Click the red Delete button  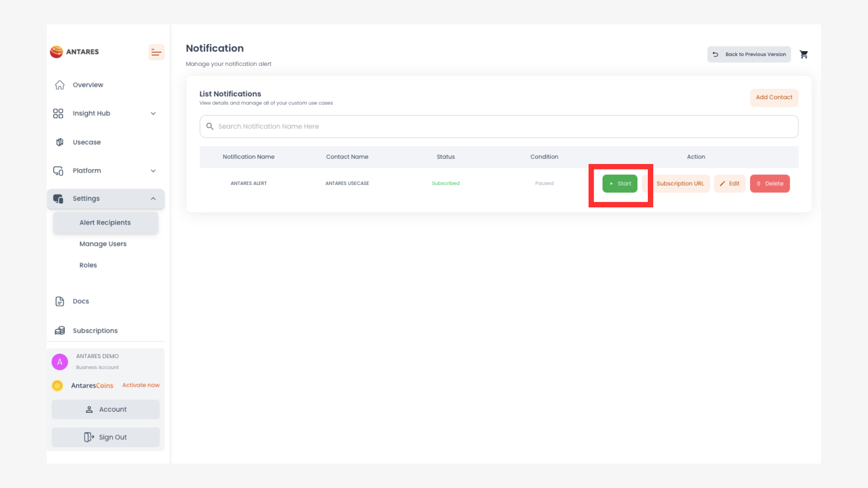click(769, 184)
